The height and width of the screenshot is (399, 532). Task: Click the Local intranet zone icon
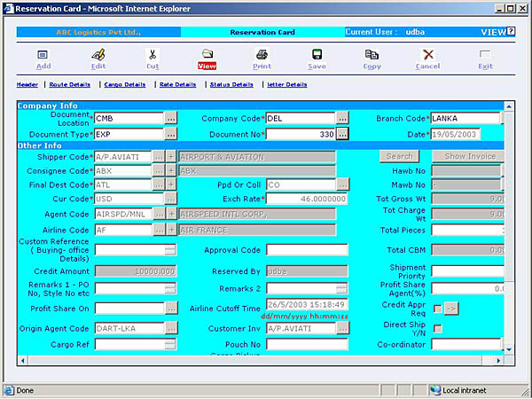click(x=435, y=390)
